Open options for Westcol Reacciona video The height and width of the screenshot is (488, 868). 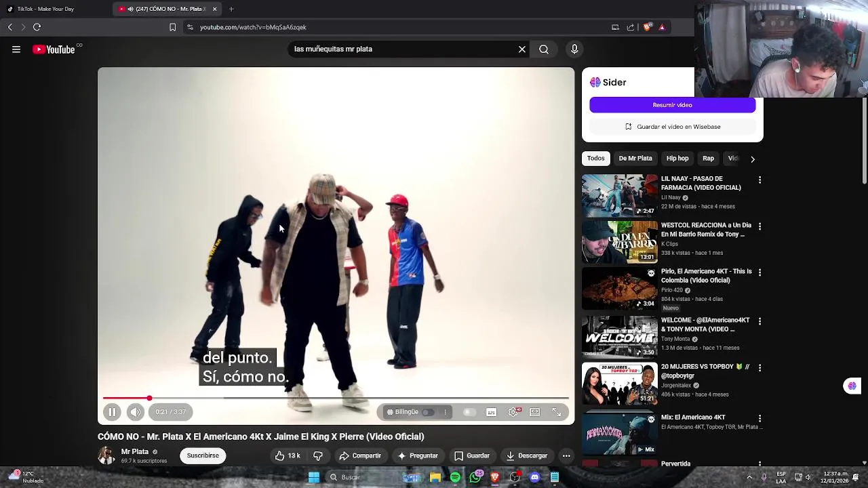tap(759, 226)
